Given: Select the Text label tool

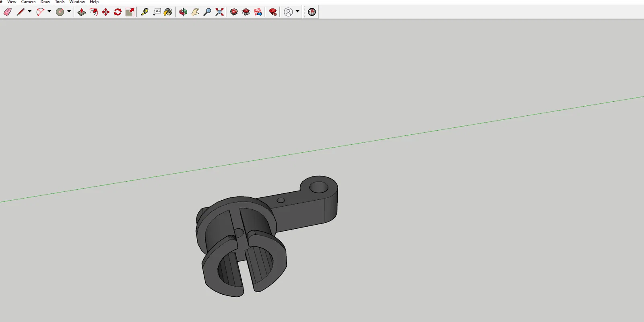Looking at the screenshot, I should [157, 12].
